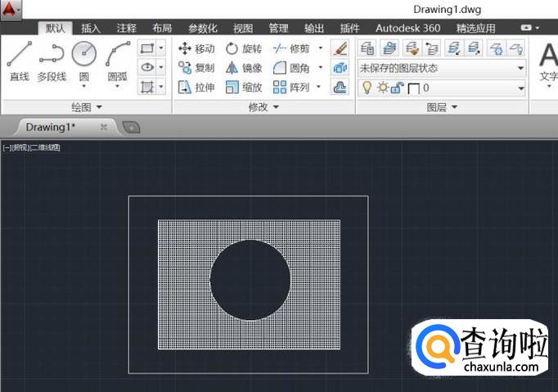Toggle the layer freeze sun icon
Screen dimensions: 558x392
click(x=381, y=88)
